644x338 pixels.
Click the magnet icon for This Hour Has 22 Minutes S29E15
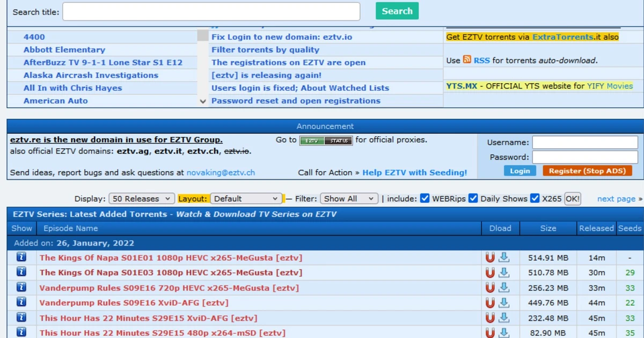coord(490,317)
